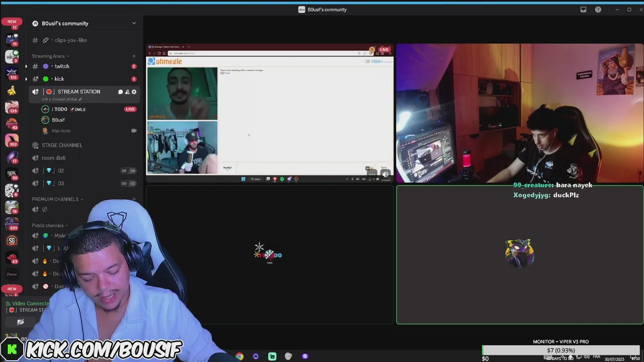Select the STREAM STATION voice channel
The height and width of the screenshot is (362, 644).
click(78, 92)
